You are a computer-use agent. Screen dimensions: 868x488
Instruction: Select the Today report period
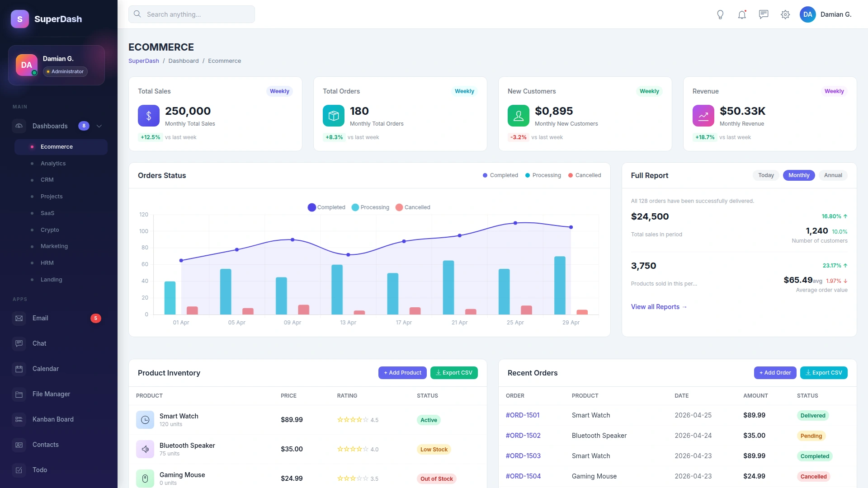(766, 175)
